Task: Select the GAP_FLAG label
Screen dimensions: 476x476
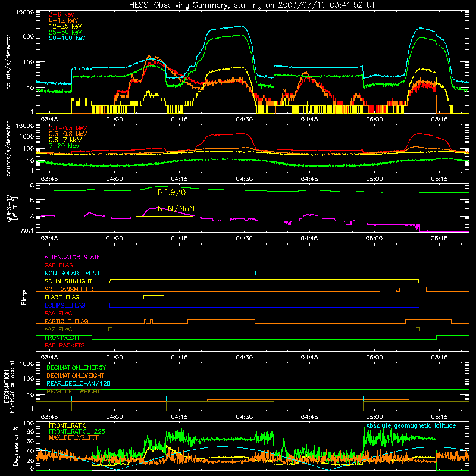Action: (x=58, y=265)
